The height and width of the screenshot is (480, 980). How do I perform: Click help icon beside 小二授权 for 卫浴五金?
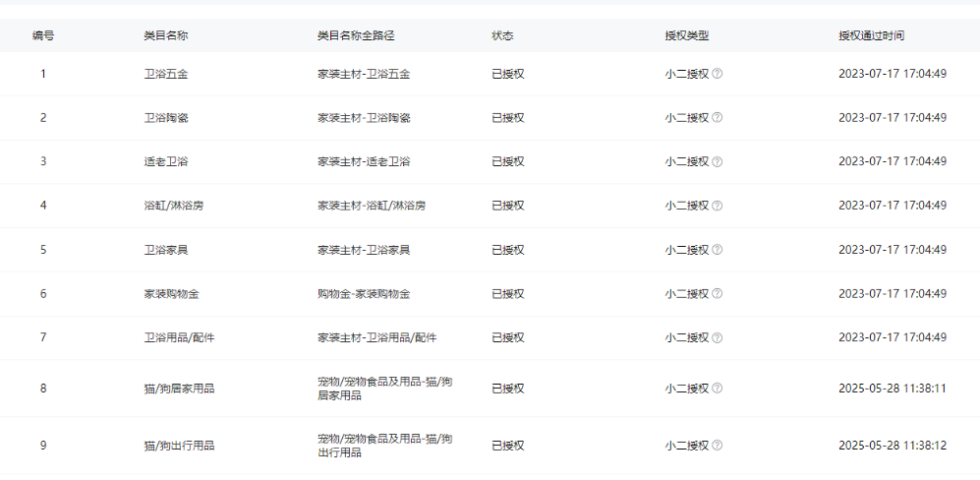[x=718, y=74]
